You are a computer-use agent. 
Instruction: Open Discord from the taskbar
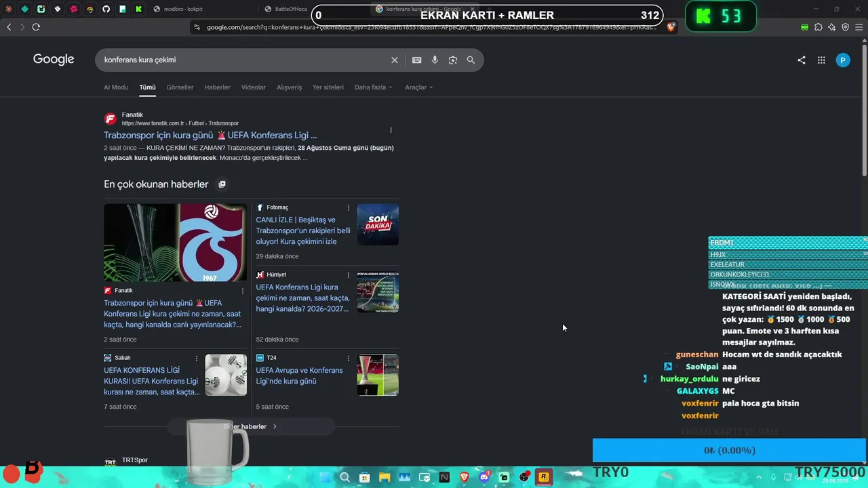(x=484, y=477)
